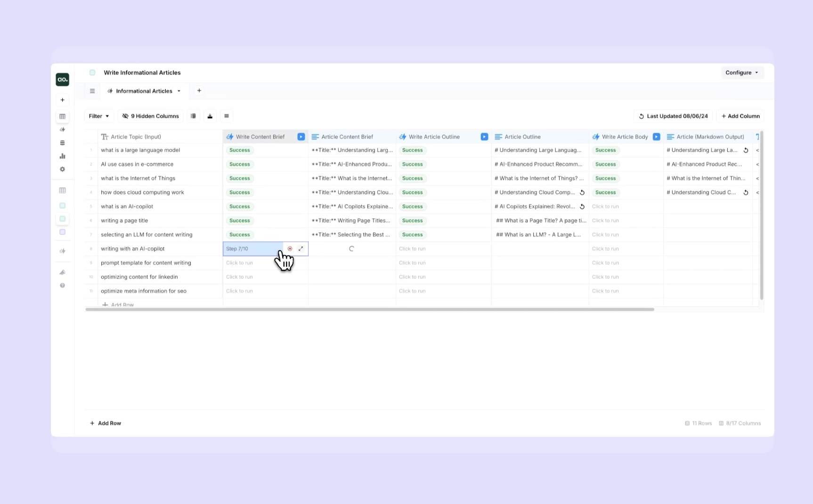The height and width of the screenshot is (504, 813).
Task: Retry the Understanding Large Language article output
Action: click(746, 150)
